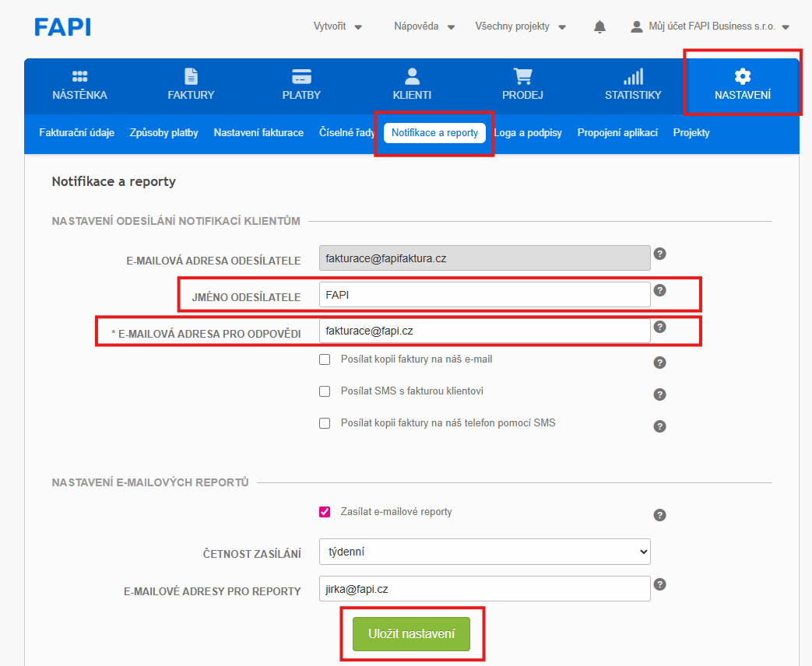Click the Klienti person icon
Viewport: 812px width, 666px height.
(x=412, y=76)
